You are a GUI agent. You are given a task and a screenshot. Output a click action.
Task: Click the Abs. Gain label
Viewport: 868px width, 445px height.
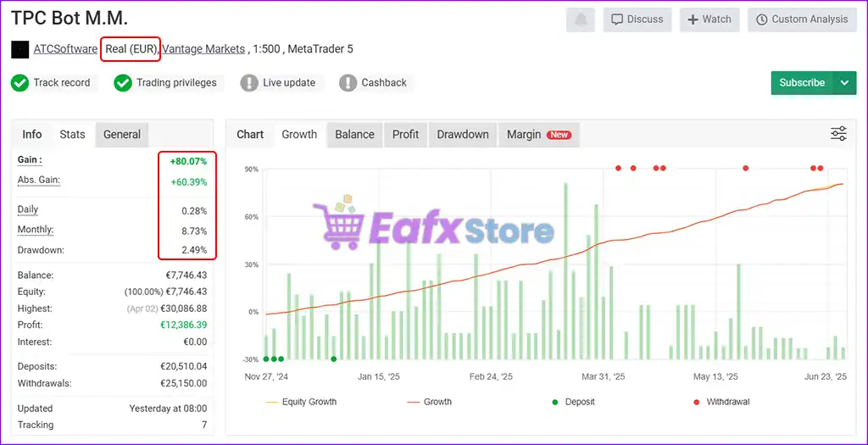39,180
